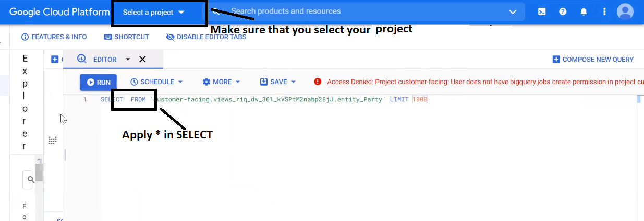The image size is (644, 221).
Task: Click Disable Editor Tabs
Action: pyautogui.click(x=206, y=37)
